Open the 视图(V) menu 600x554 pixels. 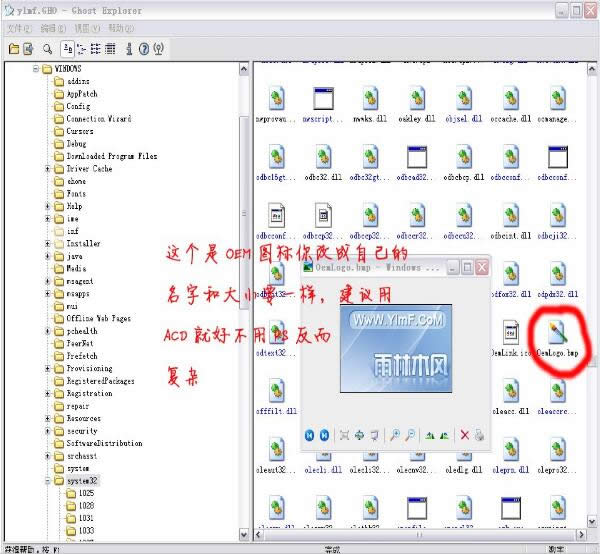click(87, 28)
